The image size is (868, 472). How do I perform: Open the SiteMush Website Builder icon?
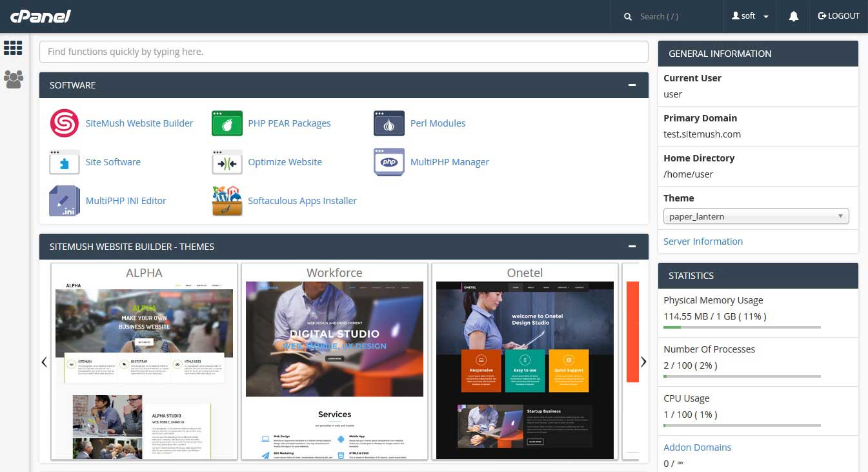(x=65, y=123)
